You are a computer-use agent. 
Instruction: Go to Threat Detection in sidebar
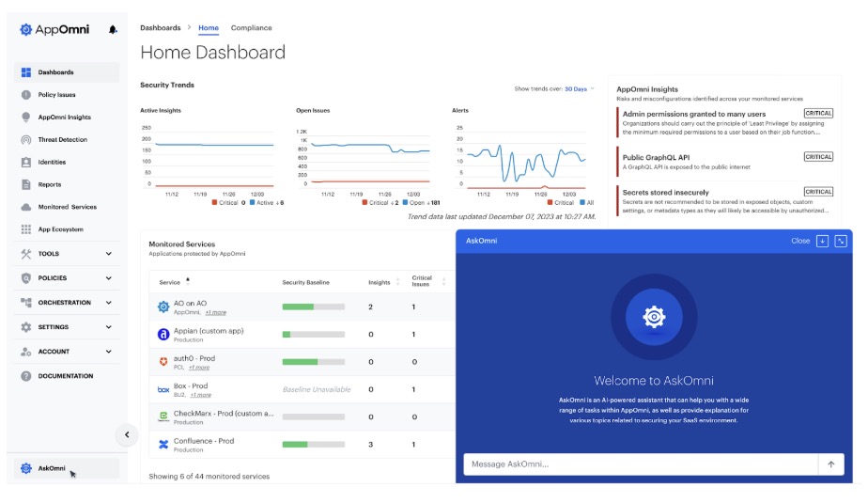pyautogui.click(x=62, y=140)
